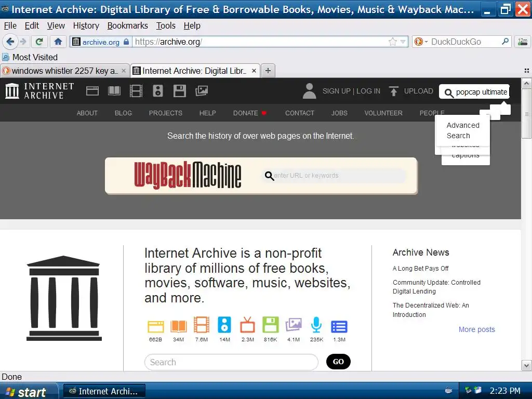Viewport: 532px width, 399px height.
Task: Open the DuckDuckGo search engine dropdown
Action: (x=421, y=42)
